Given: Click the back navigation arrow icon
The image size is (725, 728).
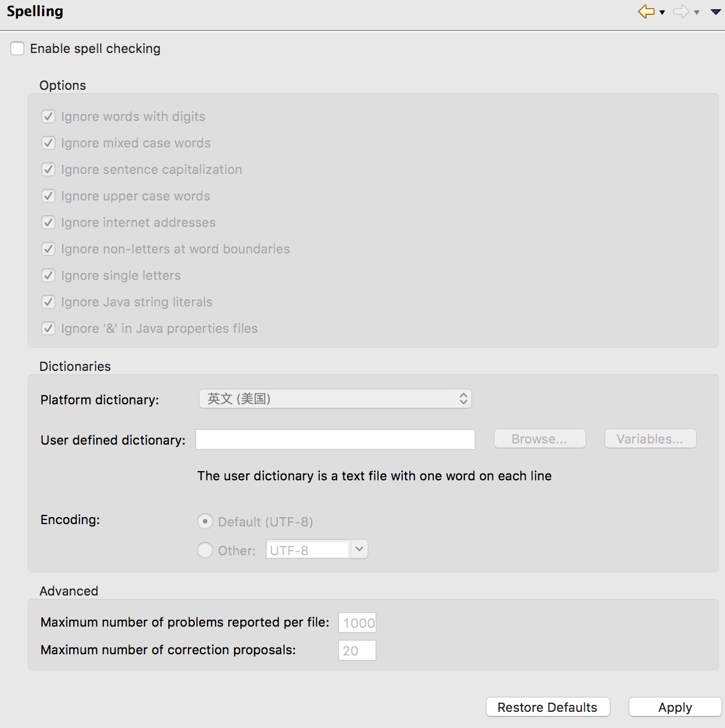Looking at the screenshot, I should tap(646, 12).
